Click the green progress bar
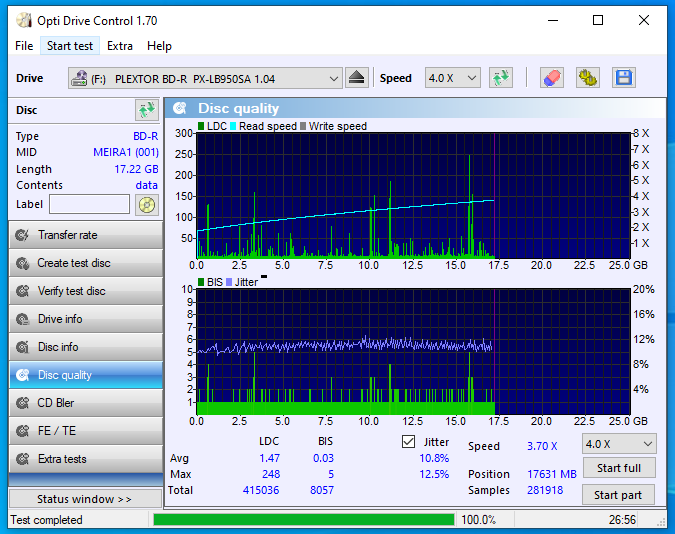 pos(303,519)
